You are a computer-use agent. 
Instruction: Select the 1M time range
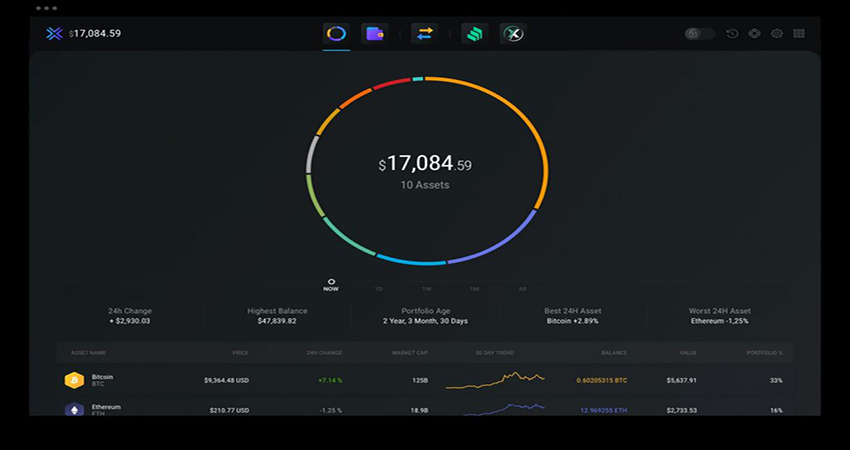tap(474, 289)
